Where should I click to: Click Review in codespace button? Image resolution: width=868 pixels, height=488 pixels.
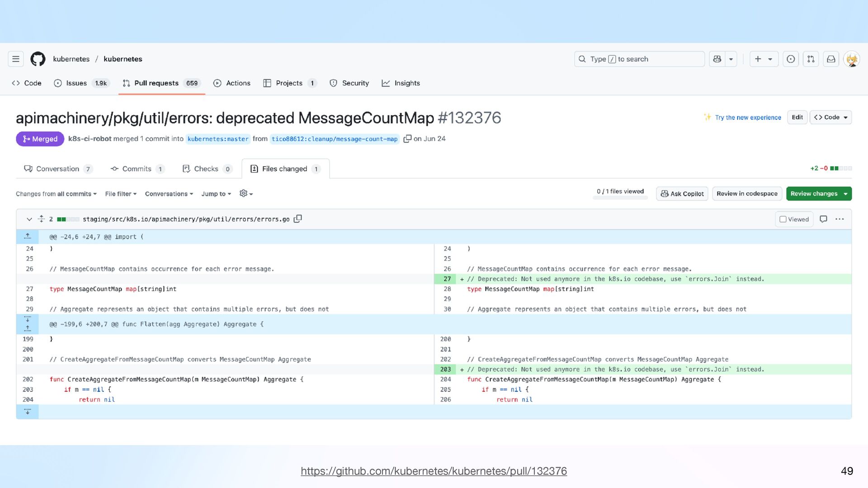pyautogui.click(x=747, y=194)
